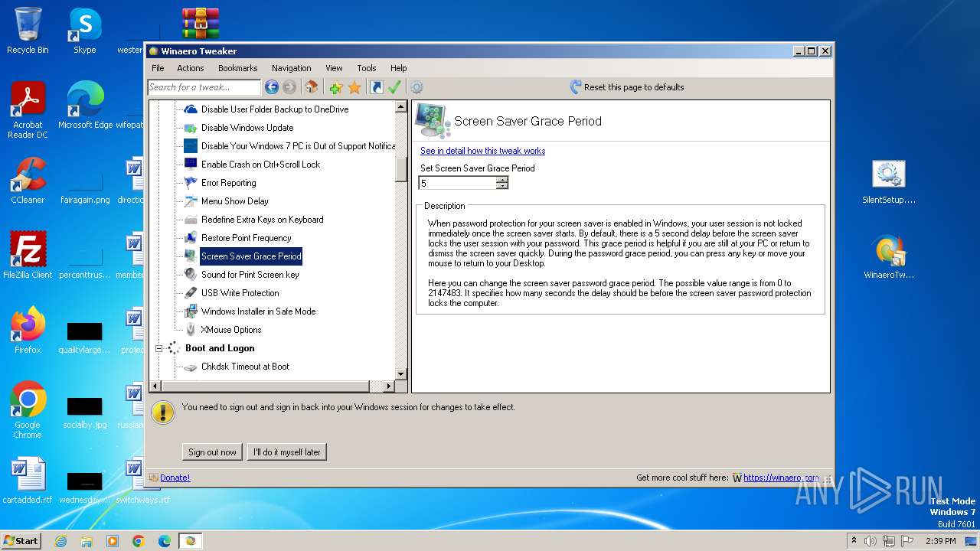Click the Start button on taskbar
Image resolution: width=980 pixels, height=551 pixels.
pos(21,540)
